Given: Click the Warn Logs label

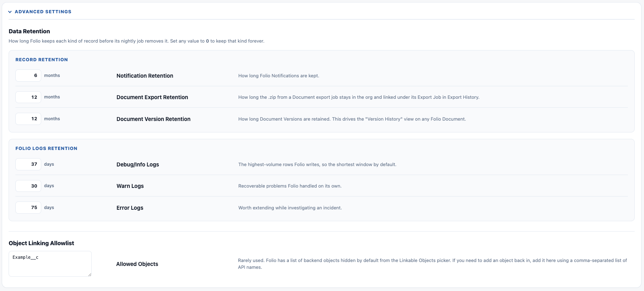Looking at the screenshot, I should tap(130, 186).
